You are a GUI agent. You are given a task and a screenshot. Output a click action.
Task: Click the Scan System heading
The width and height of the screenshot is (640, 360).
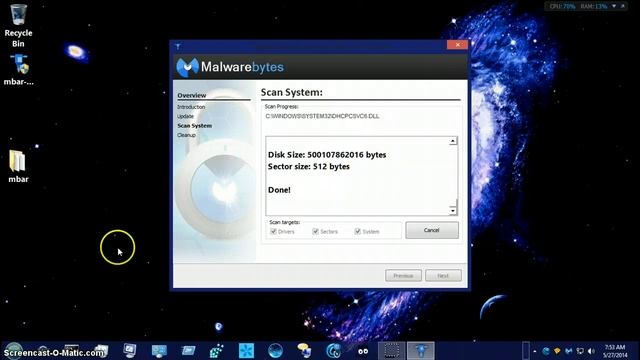pos(291,92)
